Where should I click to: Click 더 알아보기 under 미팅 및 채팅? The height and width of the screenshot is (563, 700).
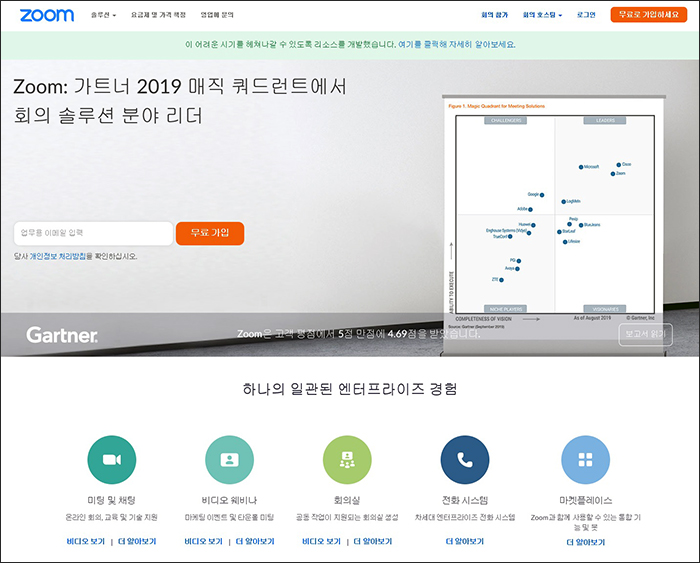[x=137, y=542]
